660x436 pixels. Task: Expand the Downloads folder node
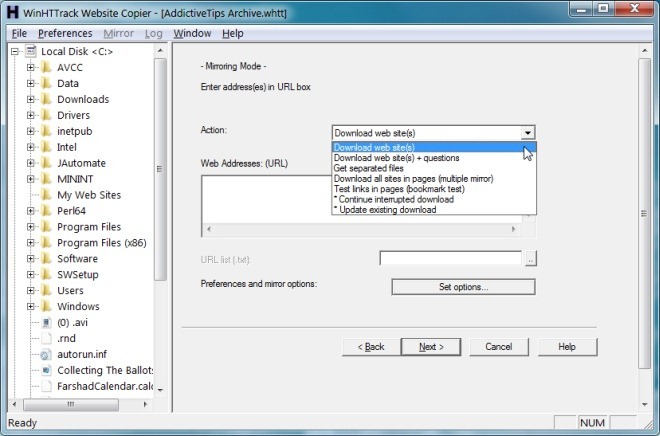30,99
